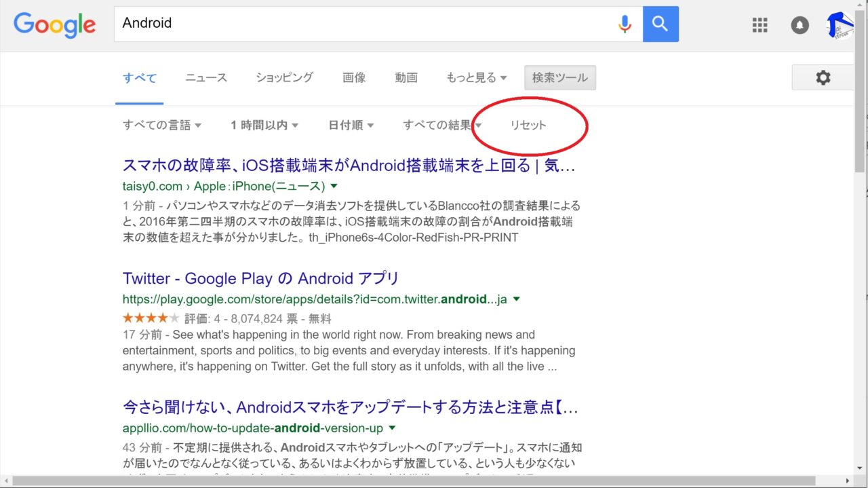Open the 日付順 sort dropdown
The image size is (868, 488).
(351, 126)
